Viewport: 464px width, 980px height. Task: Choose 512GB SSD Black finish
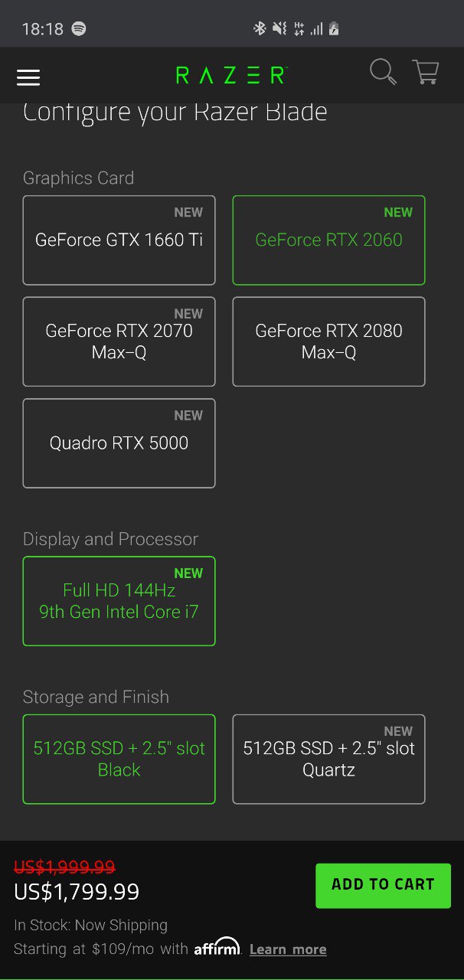pos(119,759)
